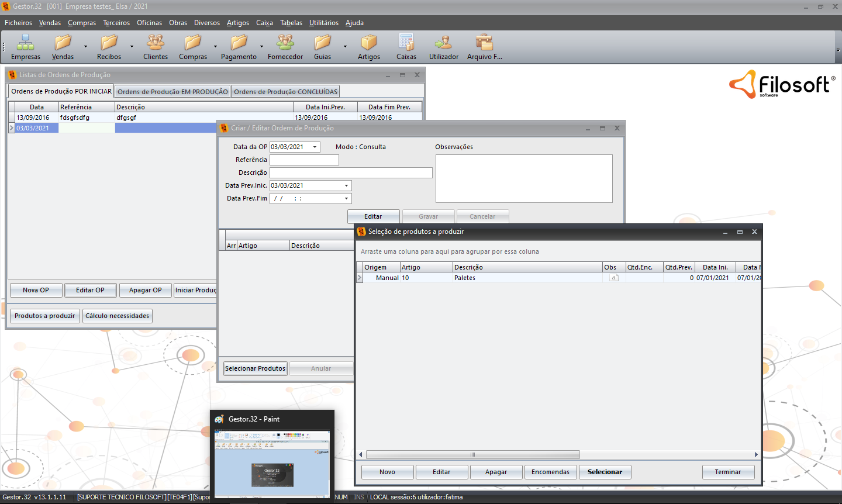Switch to Ordens de Produção EM PRODUÇÃO tab
Screen dimensions: 842x504
tap(172, 92)
